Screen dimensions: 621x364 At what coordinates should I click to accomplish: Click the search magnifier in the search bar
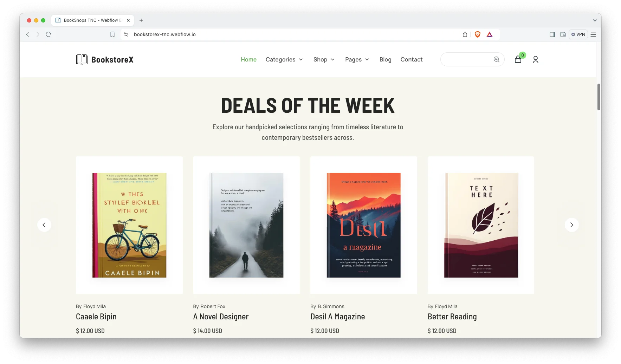496,59
